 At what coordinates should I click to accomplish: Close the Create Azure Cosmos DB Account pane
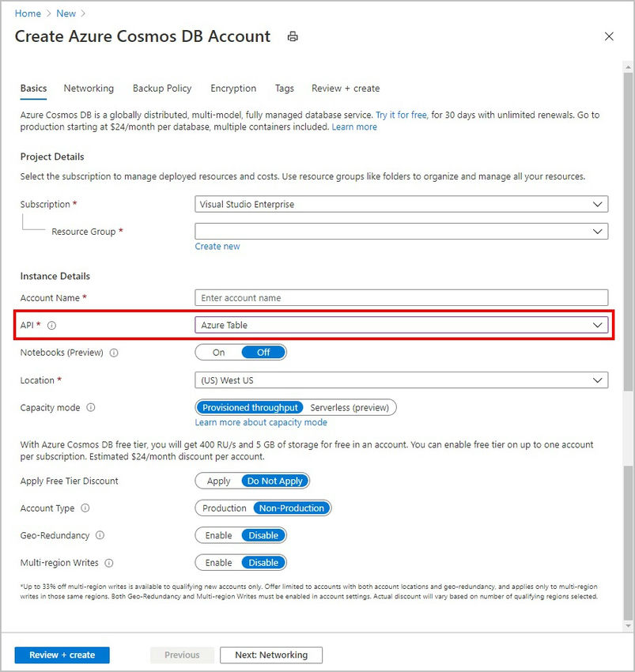point(609,36)
